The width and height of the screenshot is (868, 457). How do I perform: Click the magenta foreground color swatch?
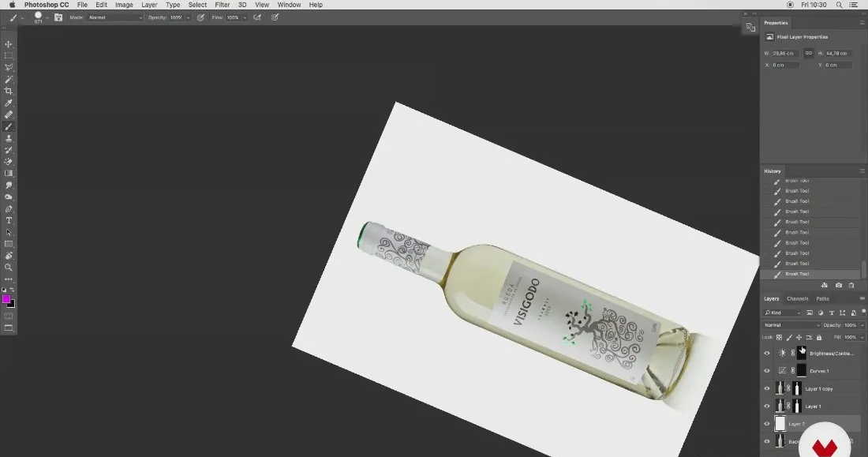pyautogui.click(x=6, y=299)
